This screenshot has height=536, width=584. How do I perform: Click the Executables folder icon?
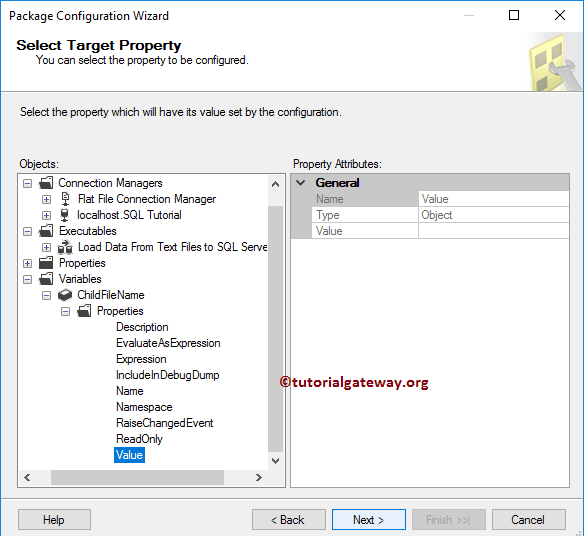pos(46,231)
